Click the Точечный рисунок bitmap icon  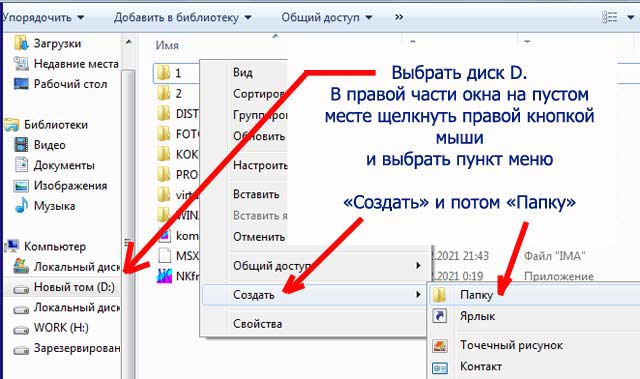440,346
